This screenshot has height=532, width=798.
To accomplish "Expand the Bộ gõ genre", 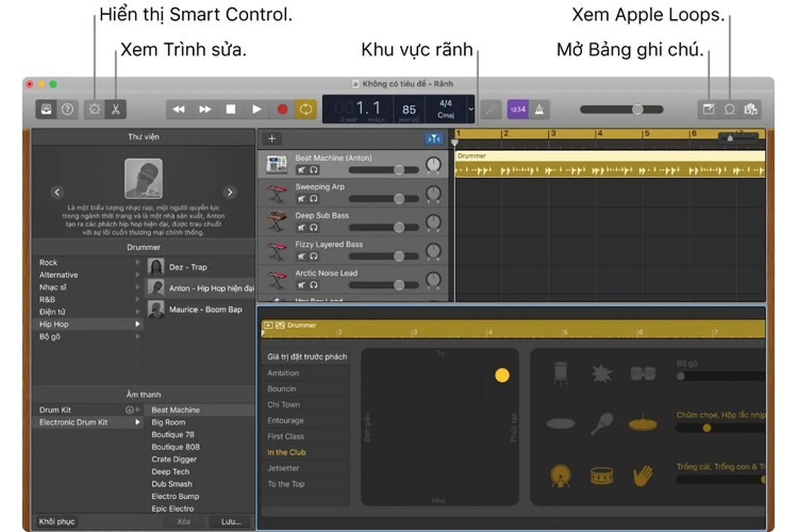I will tap(138, 336).
